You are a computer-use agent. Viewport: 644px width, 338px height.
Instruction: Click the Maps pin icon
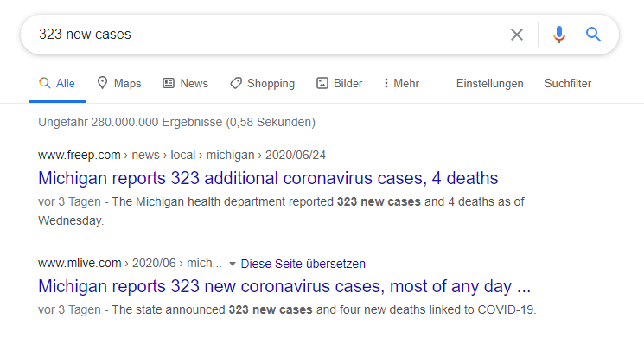(102, 83)
